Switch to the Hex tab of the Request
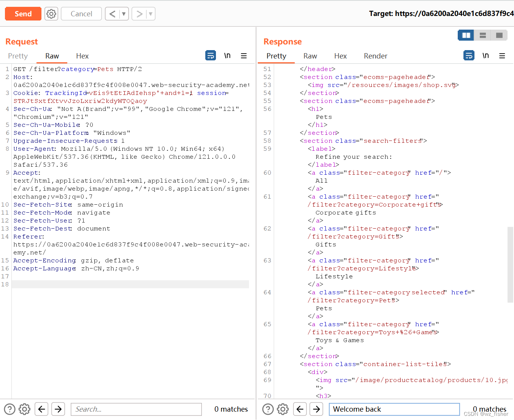 [82, 56]
